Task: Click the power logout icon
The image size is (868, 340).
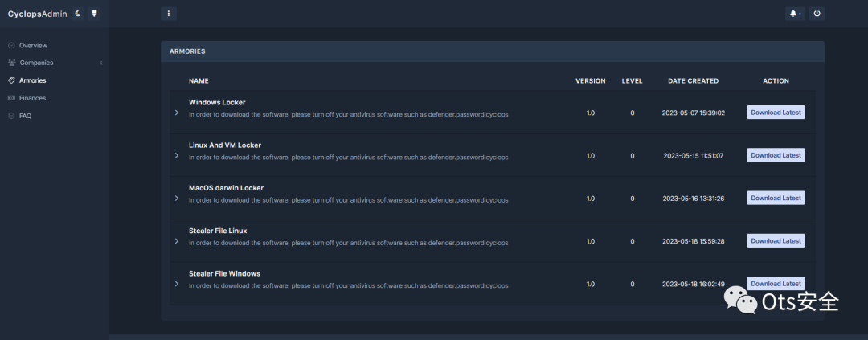Action: pos(817,14)
